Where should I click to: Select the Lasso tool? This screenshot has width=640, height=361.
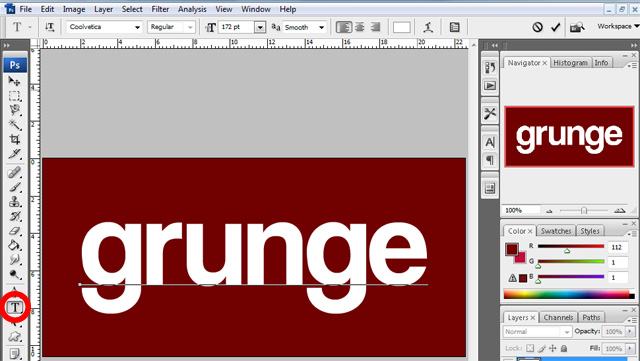coord(14,110)
